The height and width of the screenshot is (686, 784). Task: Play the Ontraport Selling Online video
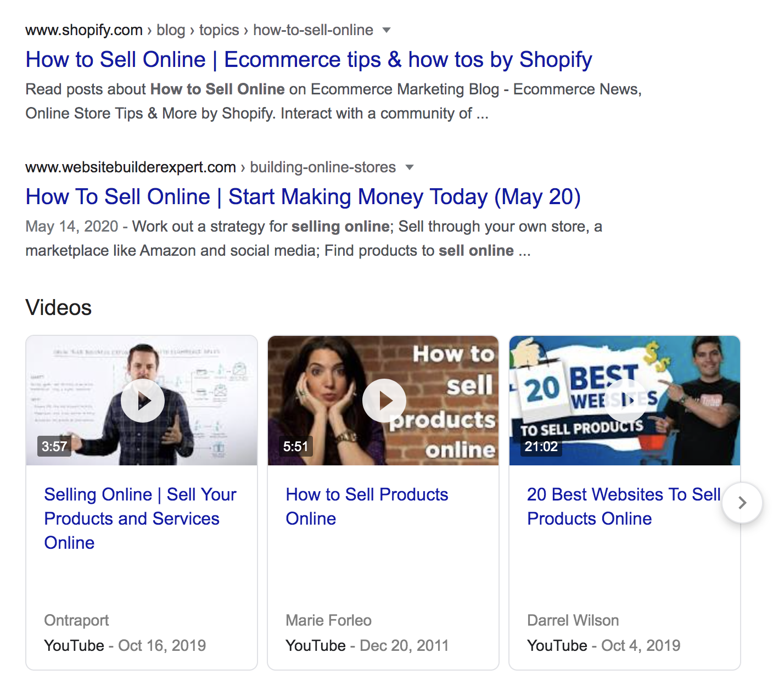[x=143, y=401]
